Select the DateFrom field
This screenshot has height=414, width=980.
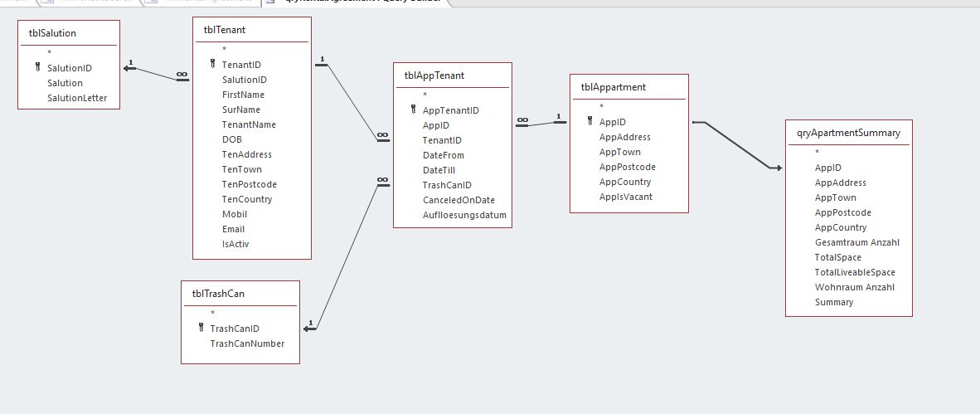coord(443,155)
